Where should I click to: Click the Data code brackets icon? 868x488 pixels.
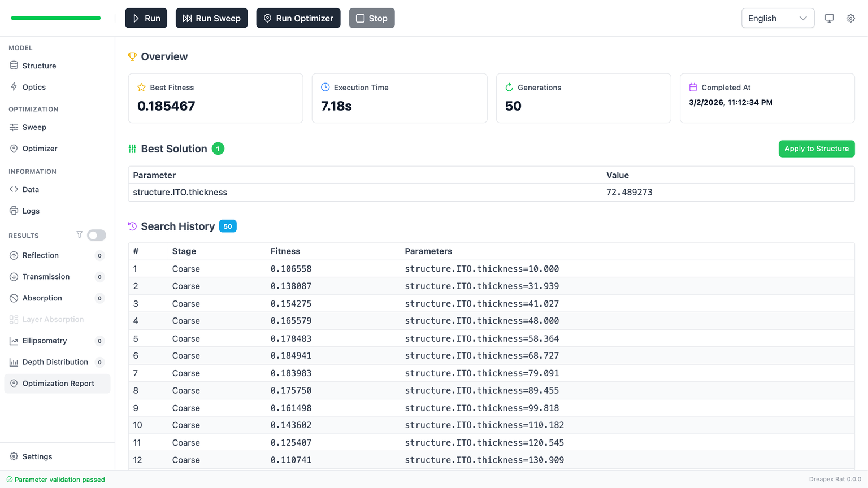pyautogui.click(x=14, y=189)
